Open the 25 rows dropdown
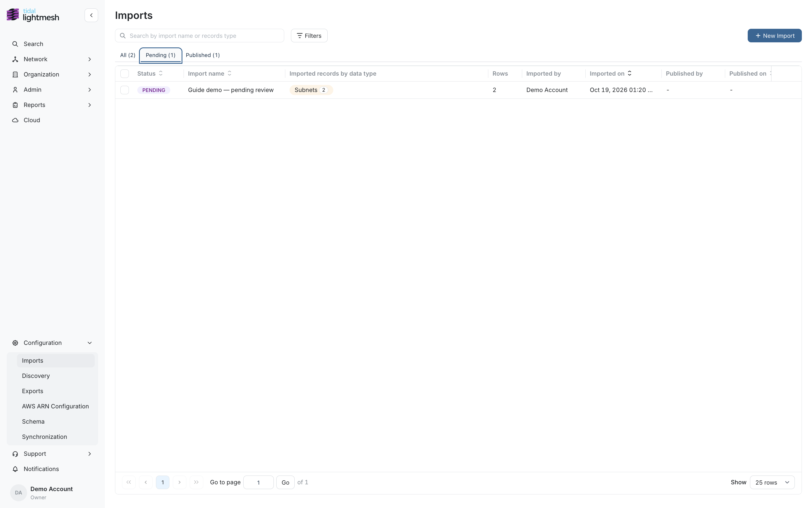 [772, 482]
